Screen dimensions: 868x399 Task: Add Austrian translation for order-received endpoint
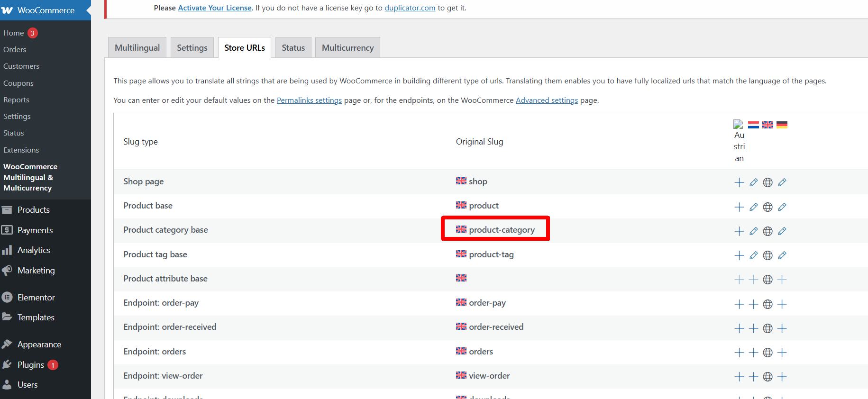[x=739, y=328]
